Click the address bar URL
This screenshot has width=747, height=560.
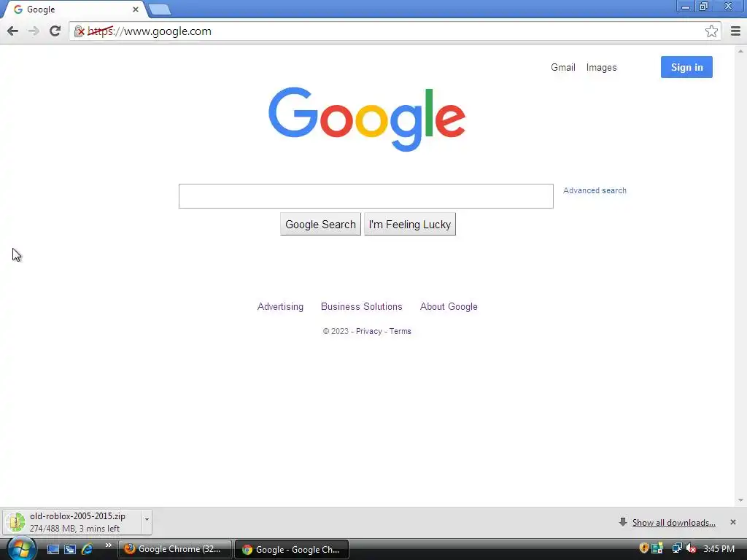click(149, 31)
